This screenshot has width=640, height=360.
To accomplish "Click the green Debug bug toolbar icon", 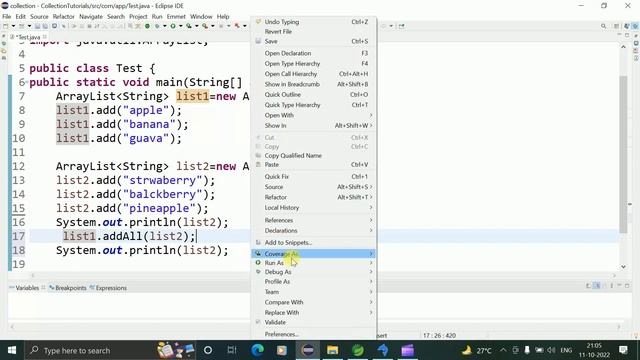I will [x=157, y=26].
